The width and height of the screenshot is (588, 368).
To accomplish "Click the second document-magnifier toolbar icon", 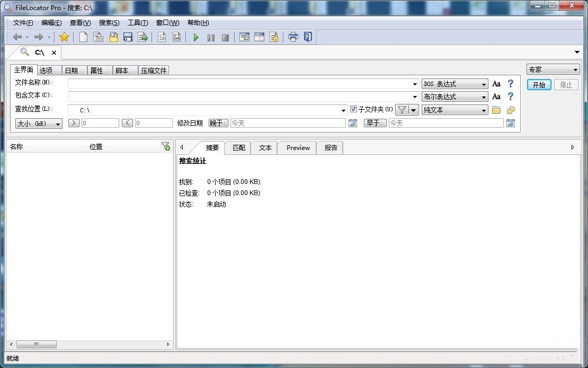I will [x=176, y=37].
